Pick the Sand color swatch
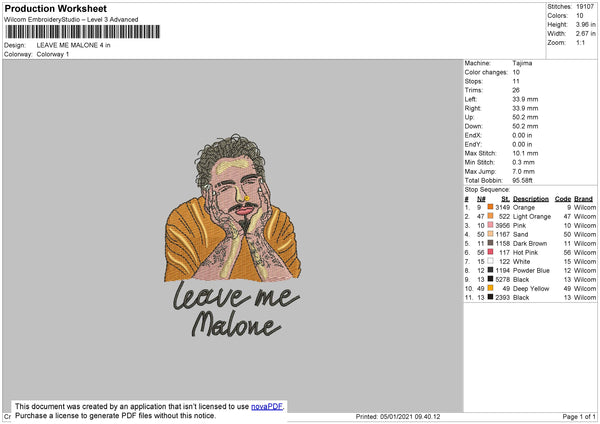The width and height of the screenshot is (600, 424). pos(490,234)
